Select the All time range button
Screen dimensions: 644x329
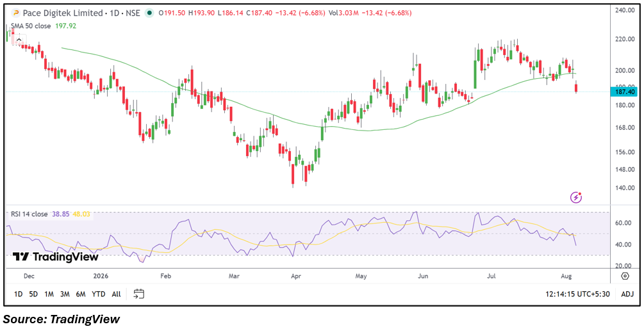point(116,294)
